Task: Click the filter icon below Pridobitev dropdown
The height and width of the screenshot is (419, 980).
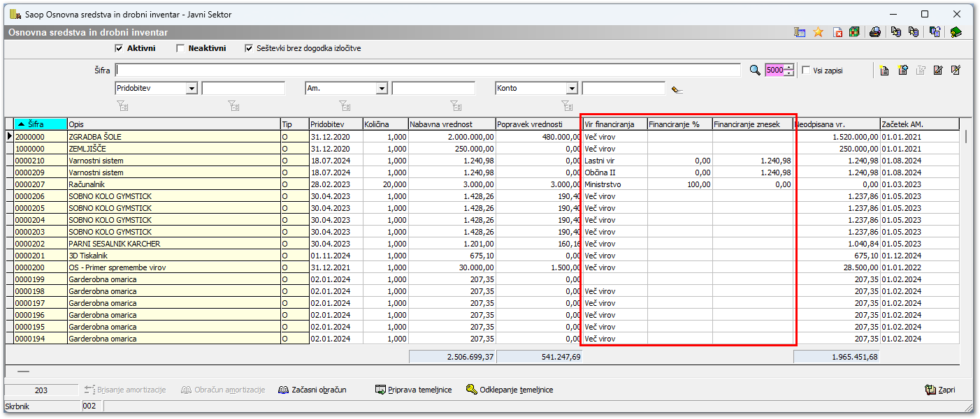Action: pos(123,106)
